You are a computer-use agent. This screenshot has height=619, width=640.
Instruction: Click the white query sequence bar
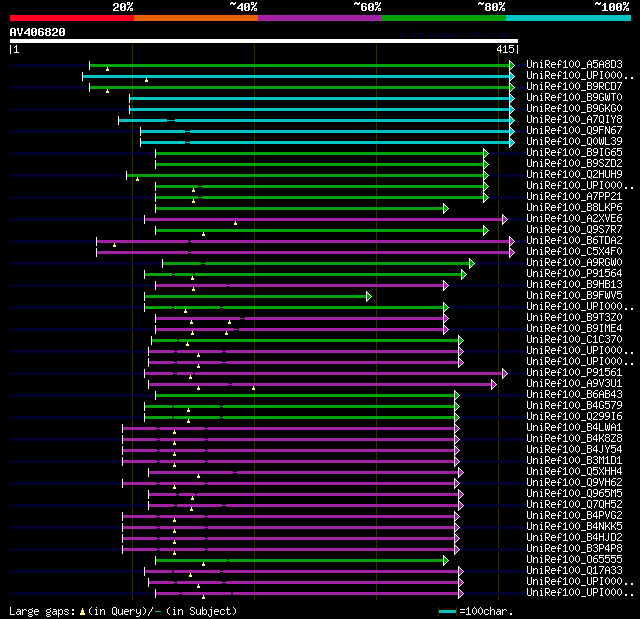point(264,41)
